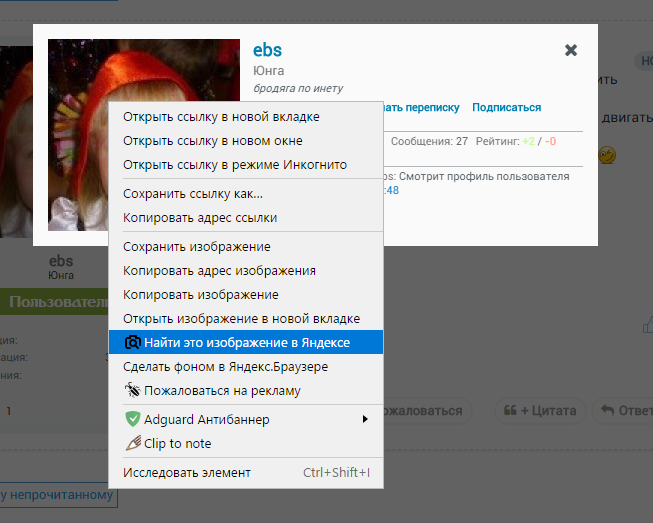Select 'Найти это изображение в Яндексе'

(246, 342)
